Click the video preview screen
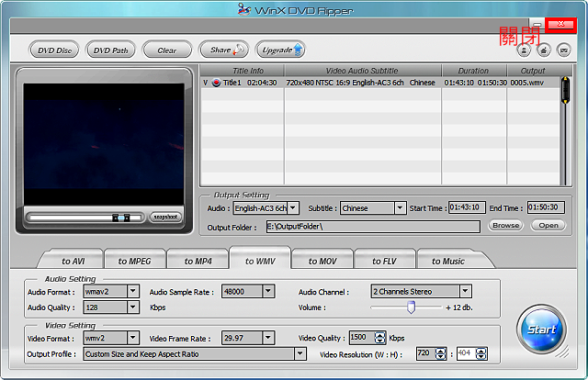 (104, 144)
